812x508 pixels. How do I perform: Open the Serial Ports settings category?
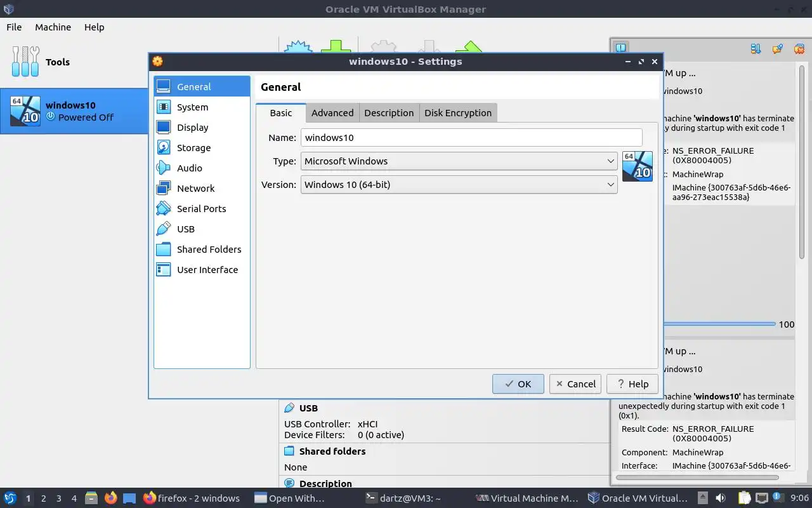202,209
